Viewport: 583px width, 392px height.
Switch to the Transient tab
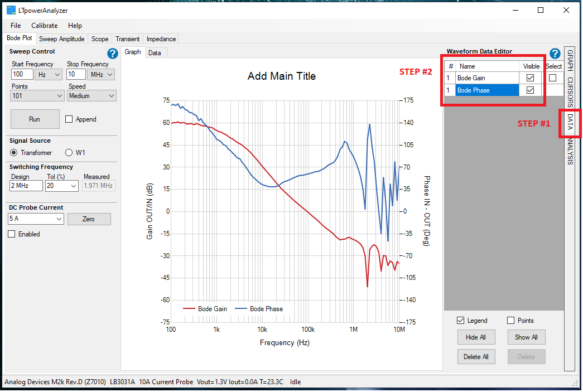127,39
